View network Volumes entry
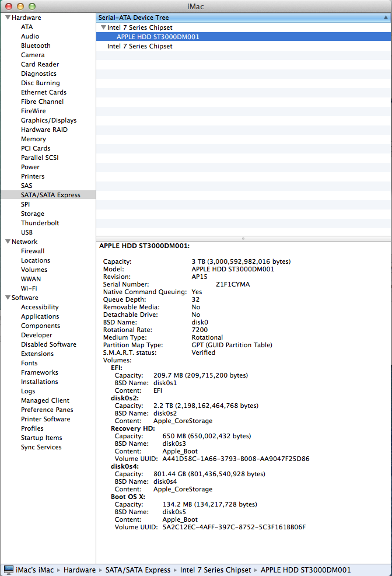 (x=34, y=270)
